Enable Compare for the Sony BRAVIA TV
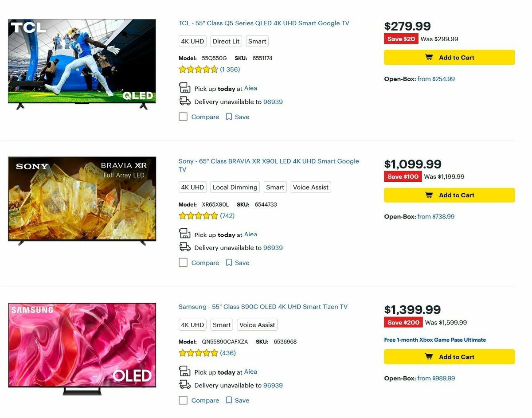 [x=183, y=262]
